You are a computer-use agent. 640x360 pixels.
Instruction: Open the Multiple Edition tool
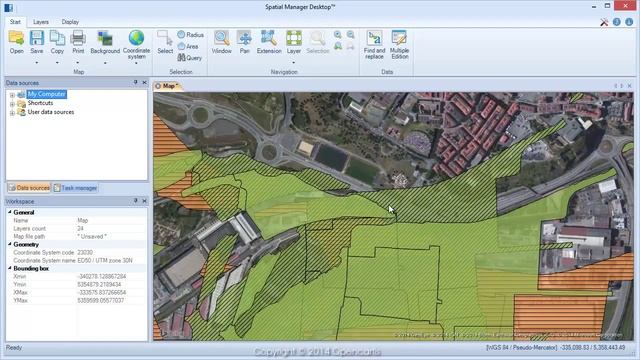[x=399, y=44]
